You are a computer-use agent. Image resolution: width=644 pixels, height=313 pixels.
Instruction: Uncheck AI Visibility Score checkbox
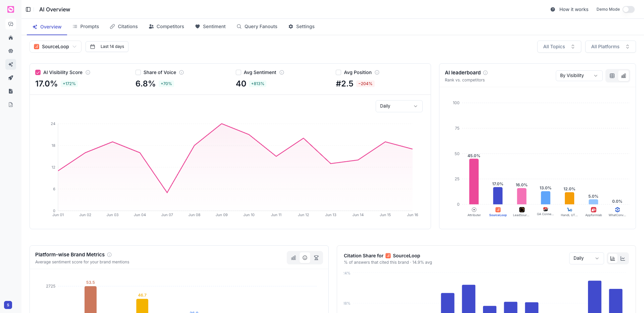[38, 72]
